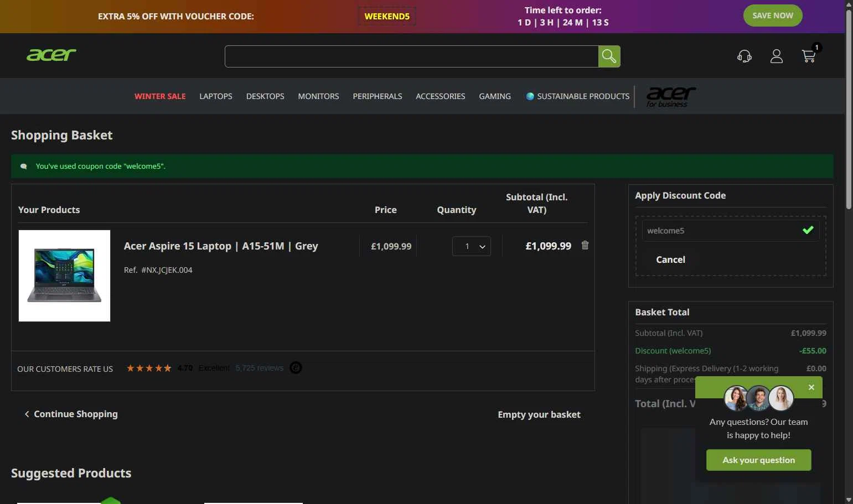Image resolution: width=853 pixels, height=504 pixels.
Task: Click Empty your basket link
Action: tap(539, 414)
